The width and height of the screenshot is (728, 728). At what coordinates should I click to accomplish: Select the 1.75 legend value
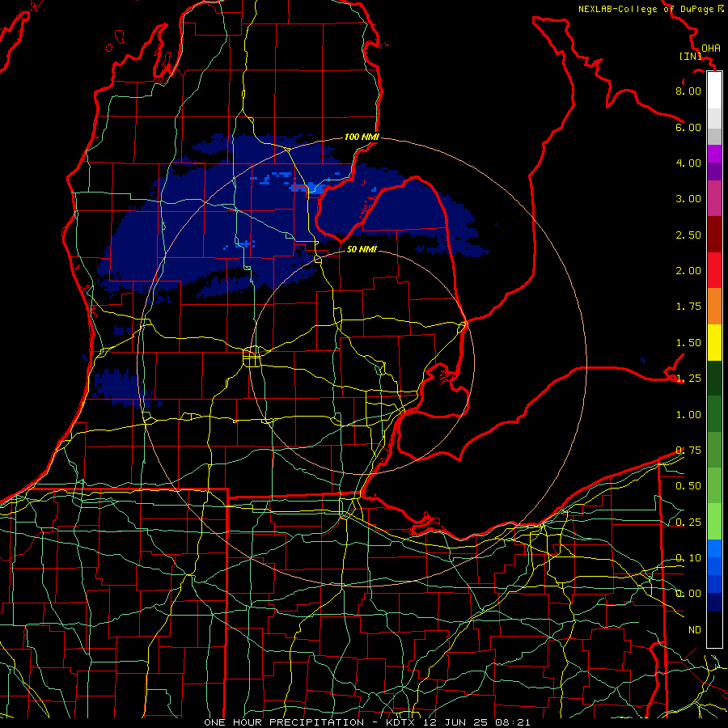[x=688, y=307]
